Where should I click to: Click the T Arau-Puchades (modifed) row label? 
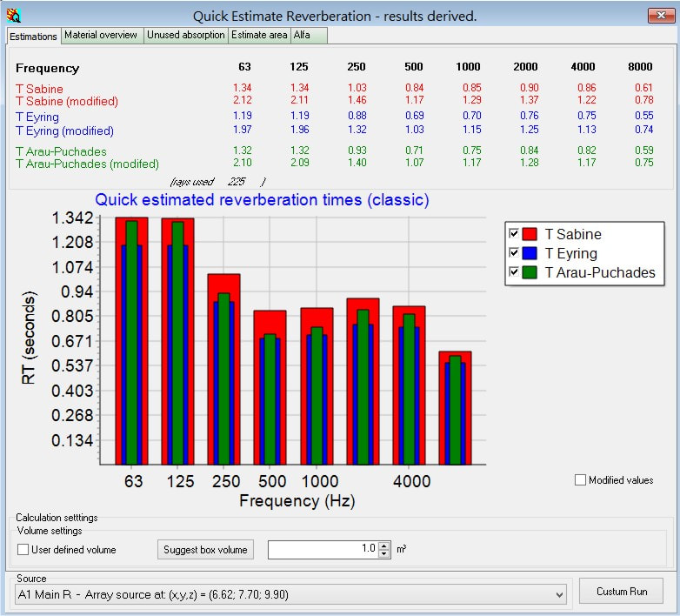[87, 164]
